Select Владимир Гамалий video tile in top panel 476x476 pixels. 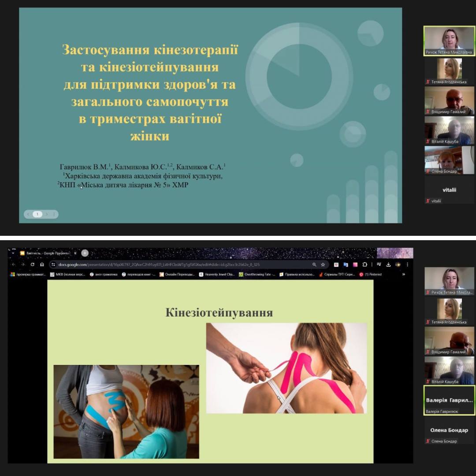click(x=449, y=100)
